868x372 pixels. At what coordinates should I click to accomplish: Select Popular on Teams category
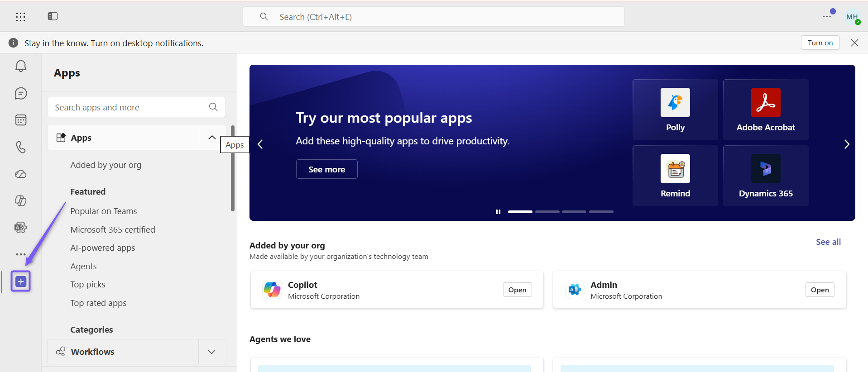(x=104, y=211)
